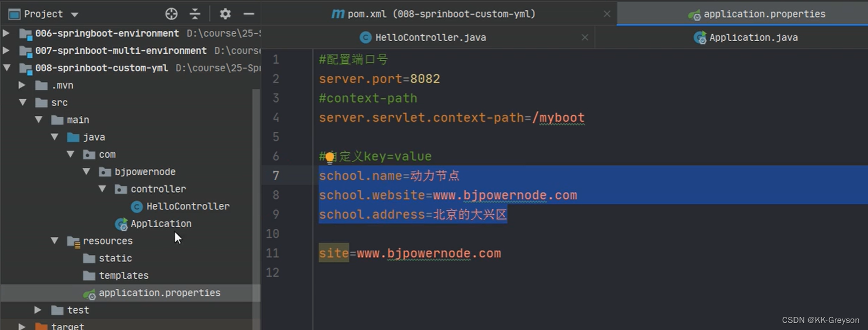Click the blue java source folder icon
868x330 pixels.
(x=73, y=137)
